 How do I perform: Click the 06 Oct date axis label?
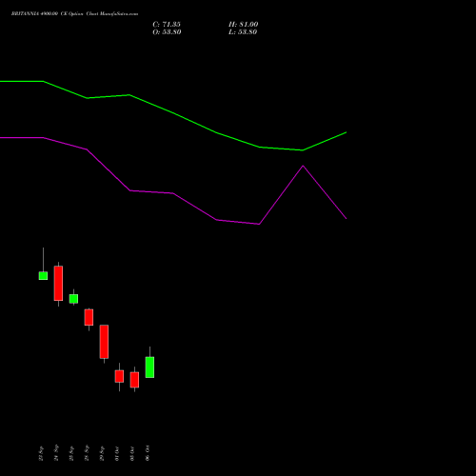tap(148, 453)
